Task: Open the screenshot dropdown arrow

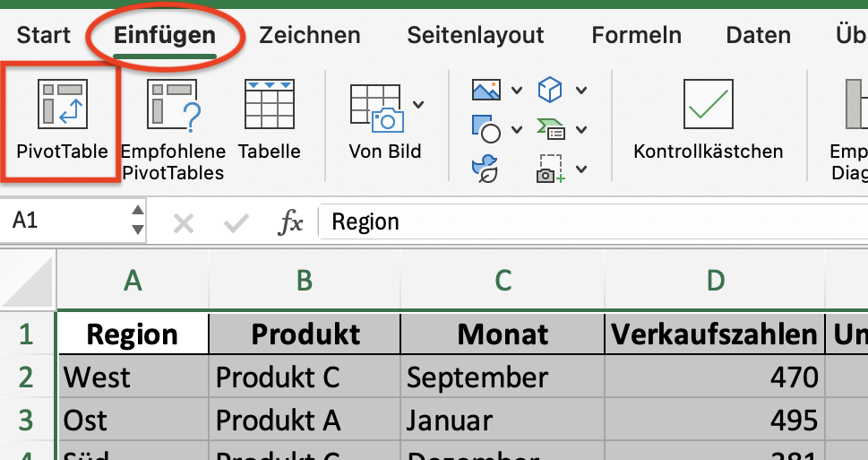Action: (x=581, y=169)
